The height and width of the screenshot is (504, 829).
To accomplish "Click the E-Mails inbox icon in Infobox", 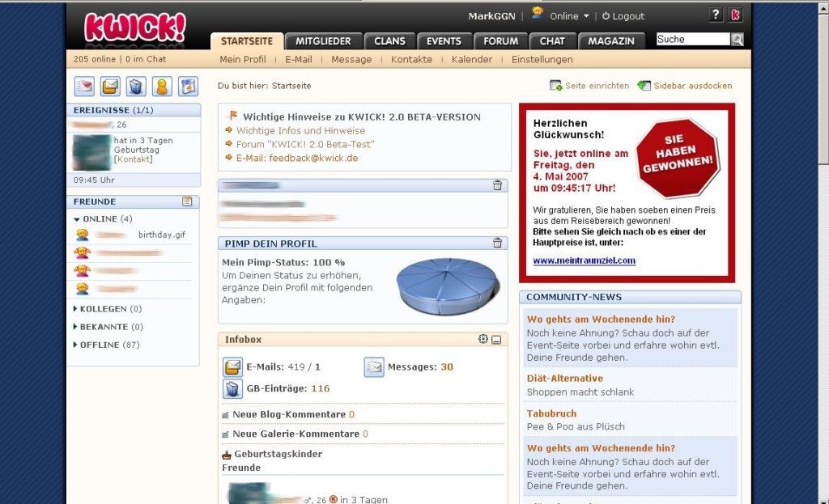I will click(x=232, y=366).
